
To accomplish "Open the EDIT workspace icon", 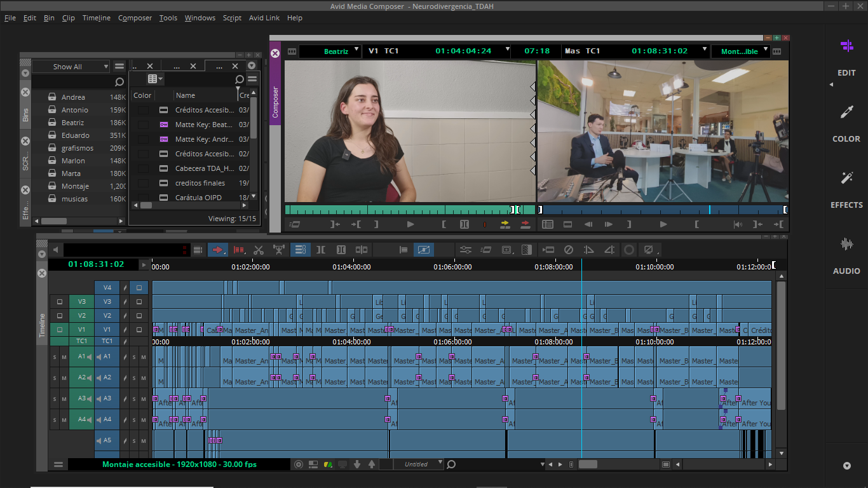I will [x=846, y=46].
